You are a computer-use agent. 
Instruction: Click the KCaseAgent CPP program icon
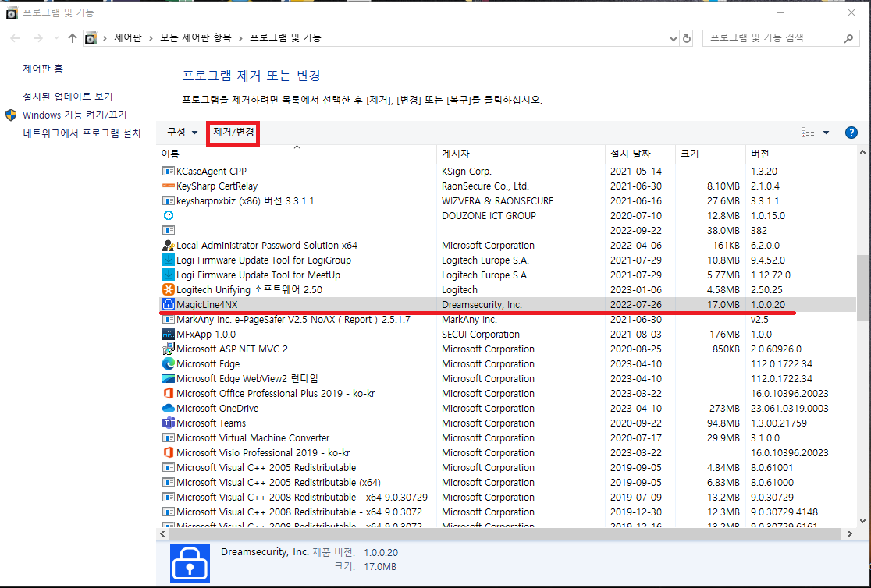click(x=169, y=171)
